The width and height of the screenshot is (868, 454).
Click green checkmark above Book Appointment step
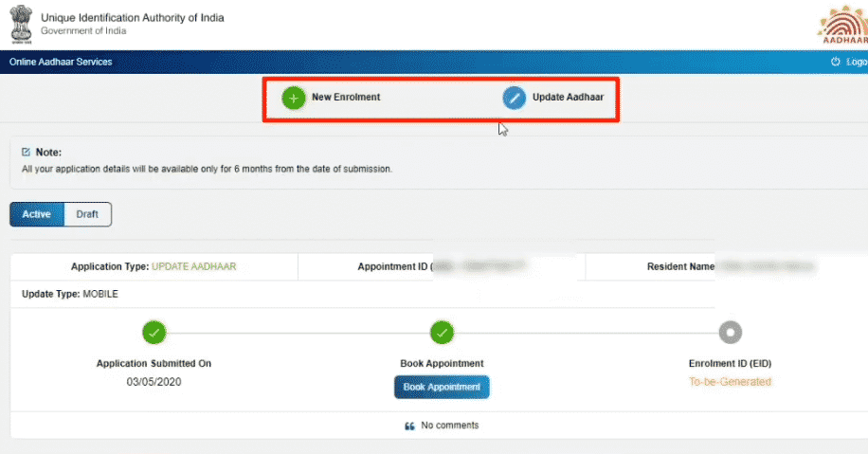(x=442, y=332)
